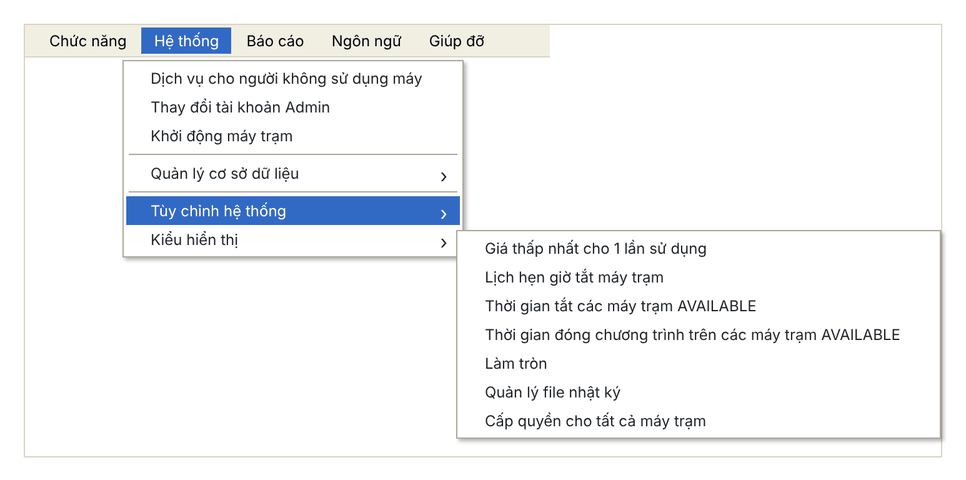Select Giá thấp nhất cho 1 lần sử dụng
This screenshot has height=480, width=966.
click(699, 249)
